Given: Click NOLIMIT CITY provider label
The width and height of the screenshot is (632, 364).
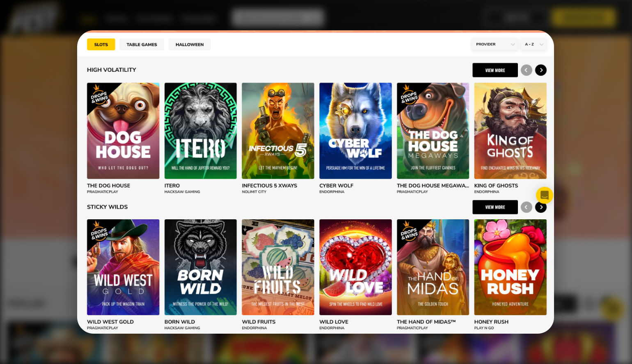Looking at the screenshot, I should click(254, 192).
